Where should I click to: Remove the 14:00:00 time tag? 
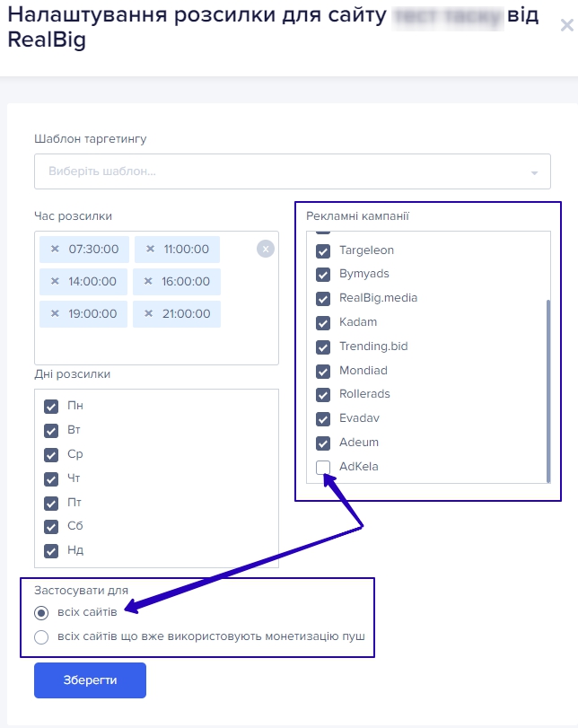tap(55, 281)
